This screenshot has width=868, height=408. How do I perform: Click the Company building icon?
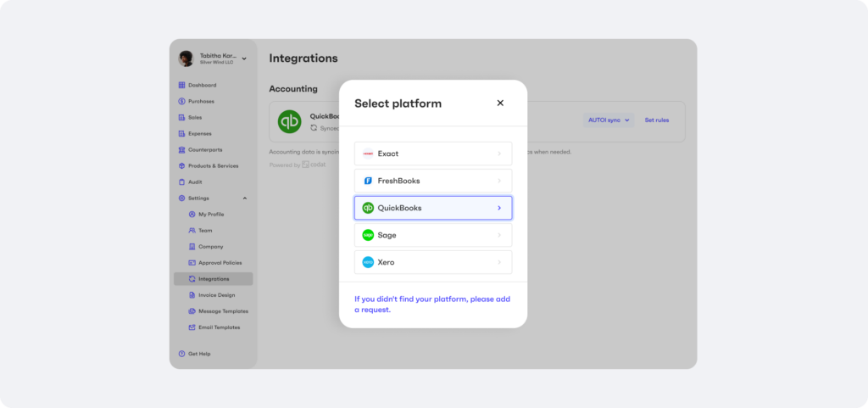(x=192, y=246)
